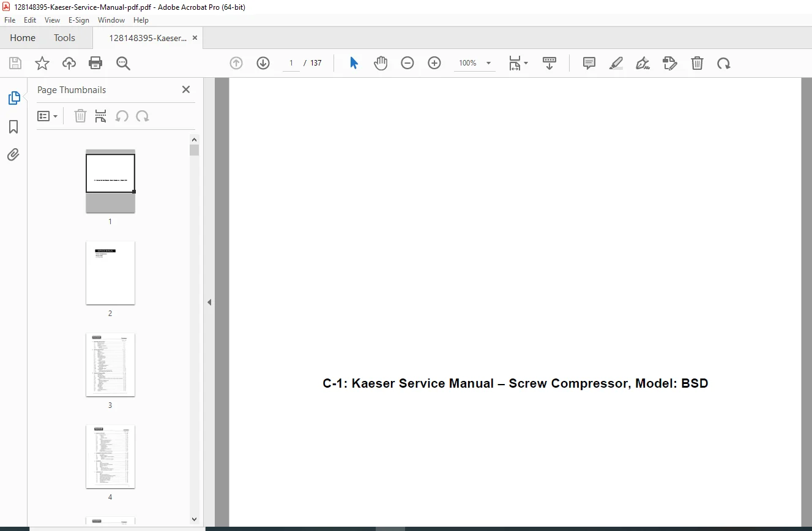Click the Save file icon
Viewport: 812px width, 531px height.
[15, 63]
